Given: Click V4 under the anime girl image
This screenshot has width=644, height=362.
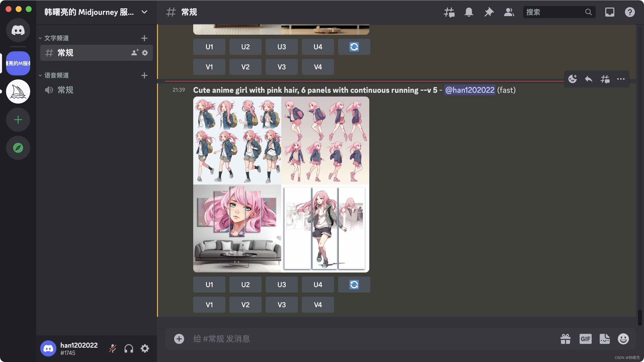Looking at the screenshot, I should (x=318, y=305).
